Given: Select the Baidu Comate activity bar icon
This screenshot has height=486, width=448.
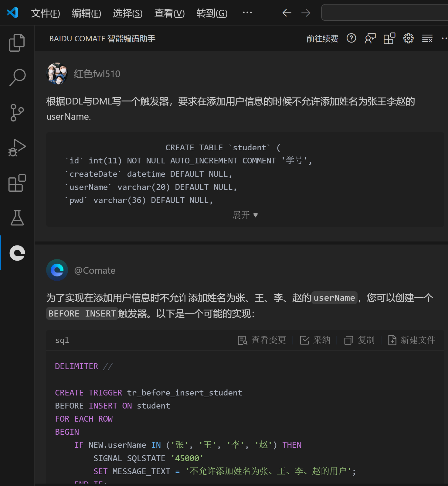Looking at the screenshot, I should [17, 253].
